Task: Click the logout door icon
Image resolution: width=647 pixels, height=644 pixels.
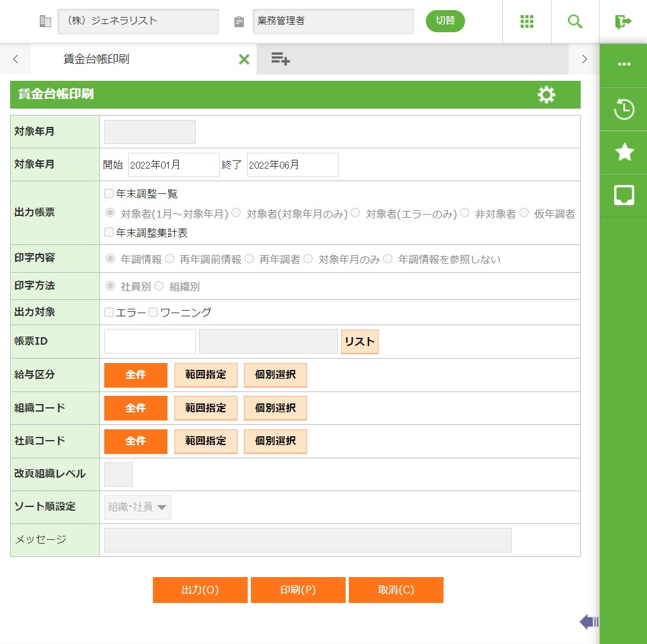Action: point(623,21)
